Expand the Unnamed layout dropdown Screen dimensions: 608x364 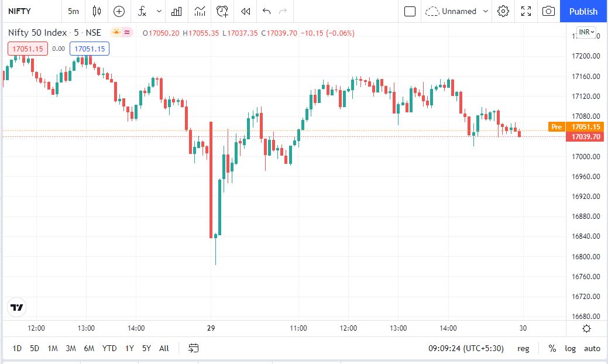[486, 11]
